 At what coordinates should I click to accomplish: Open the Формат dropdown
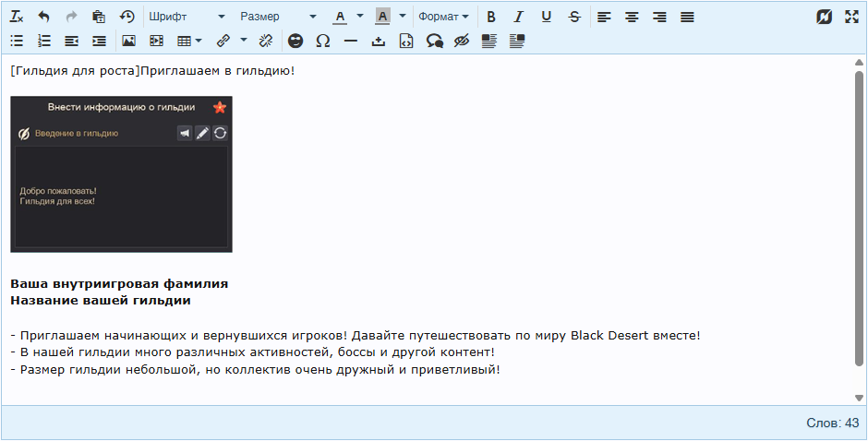coord(443,17)
